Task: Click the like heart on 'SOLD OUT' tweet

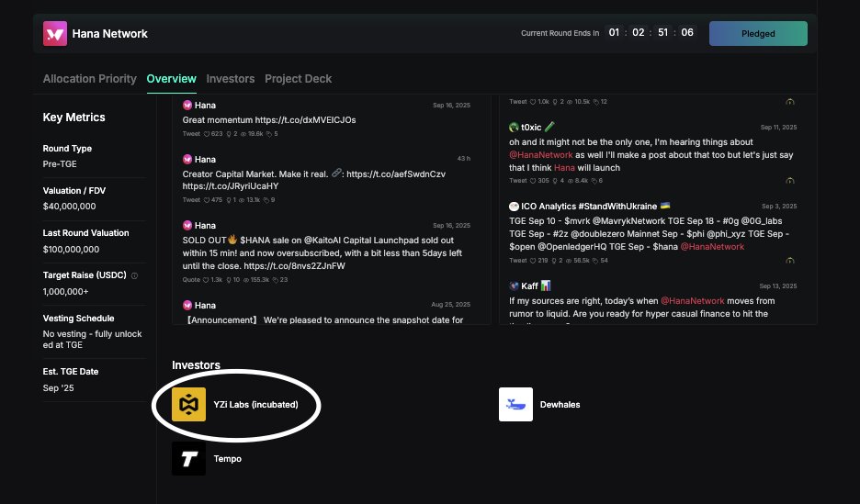Action: pos(207,280)
